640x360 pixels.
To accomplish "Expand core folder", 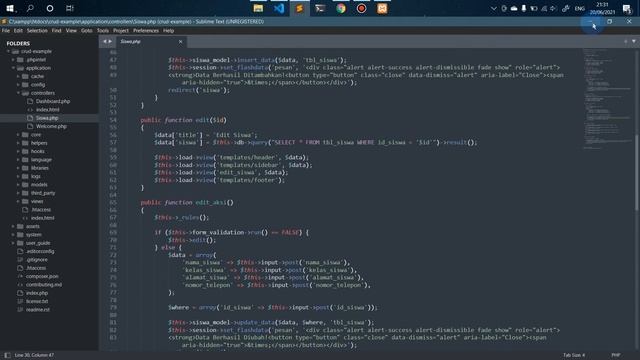I will tap(18, 135).
